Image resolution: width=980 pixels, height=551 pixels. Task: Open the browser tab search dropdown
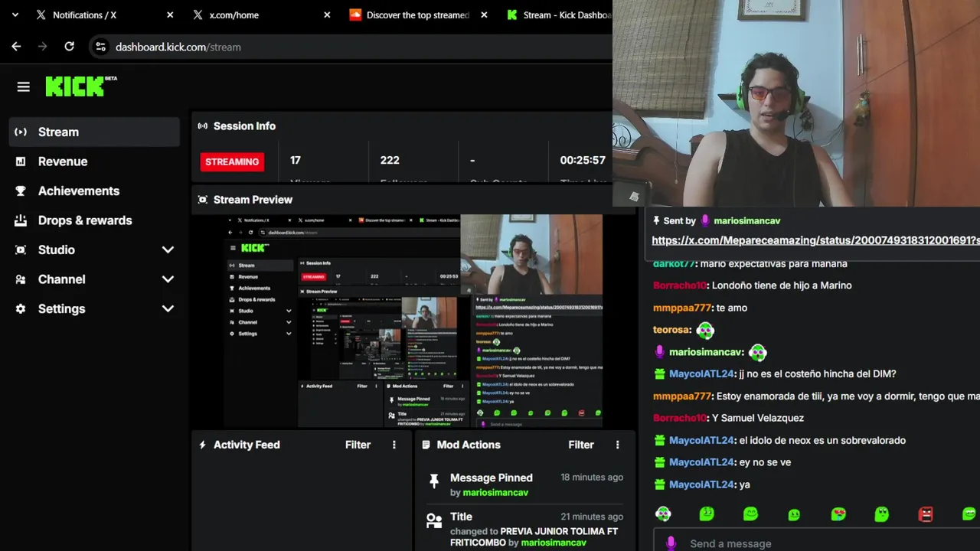tap(15, 15)
